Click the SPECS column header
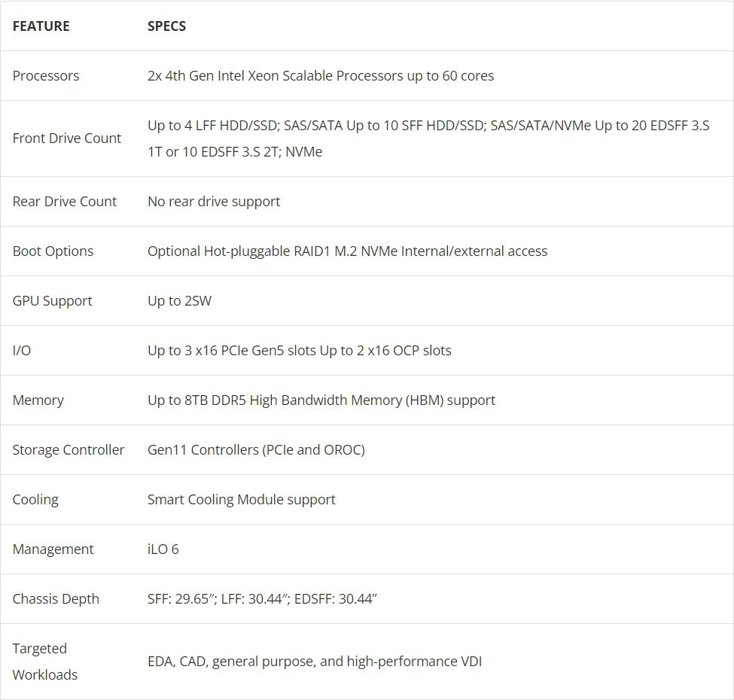Screen dimensions: 734x700 click(x=166, y=26)
